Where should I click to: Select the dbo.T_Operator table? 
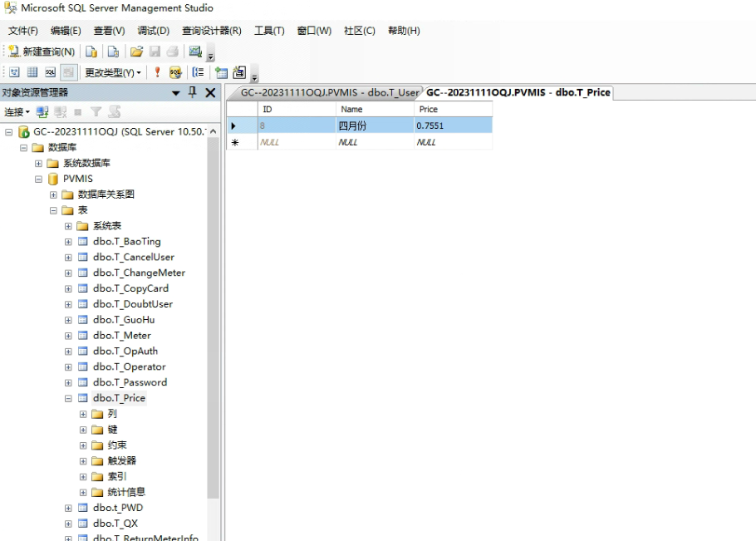[x=129, y=366]
